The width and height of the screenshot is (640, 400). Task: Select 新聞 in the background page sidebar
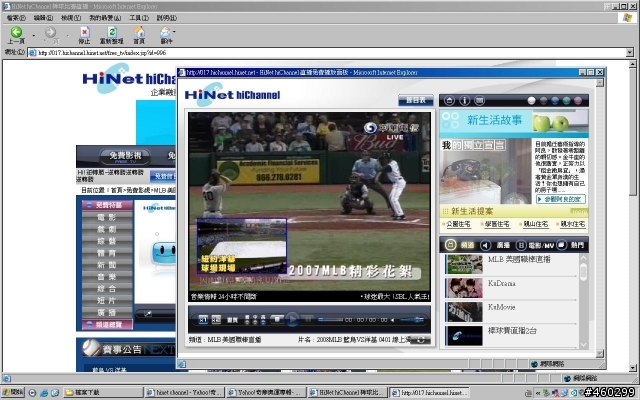(107, 265)
